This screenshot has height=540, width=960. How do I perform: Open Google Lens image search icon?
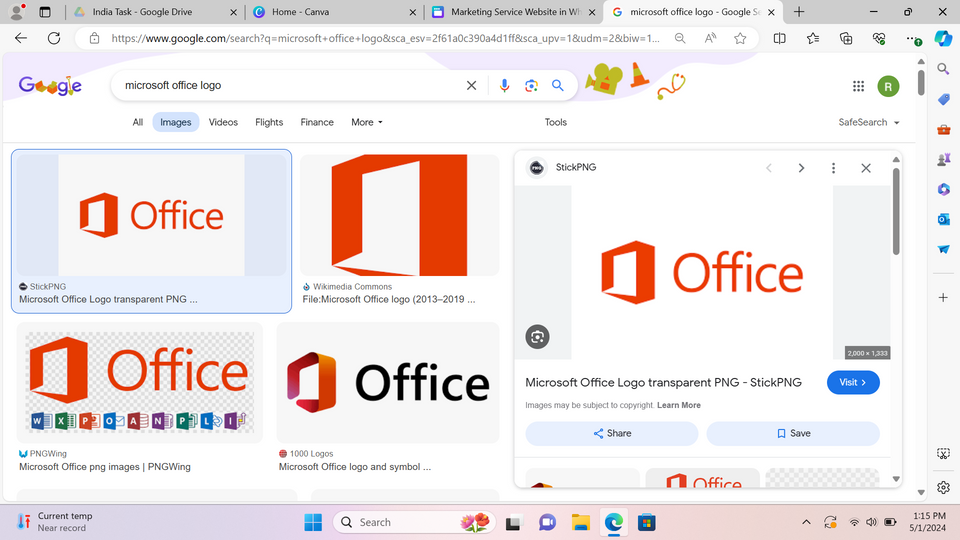point(531,86)
